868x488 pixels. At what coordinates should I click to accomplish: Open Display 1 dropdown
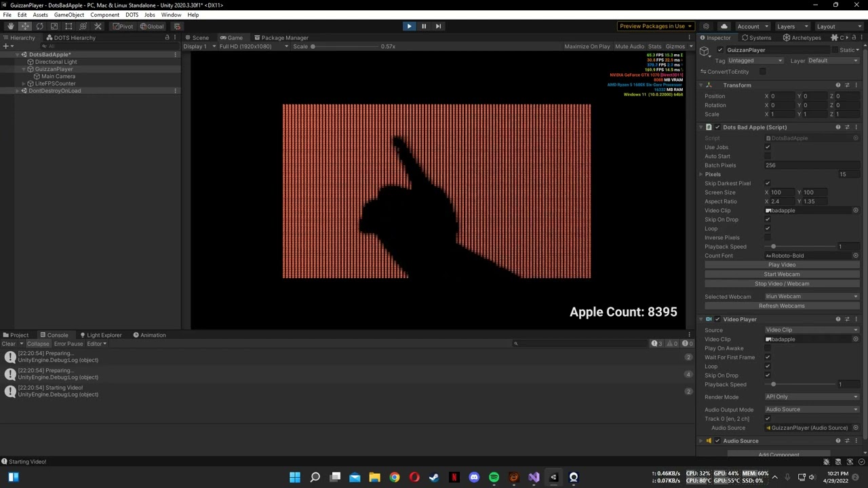click(x=199, y=47)
